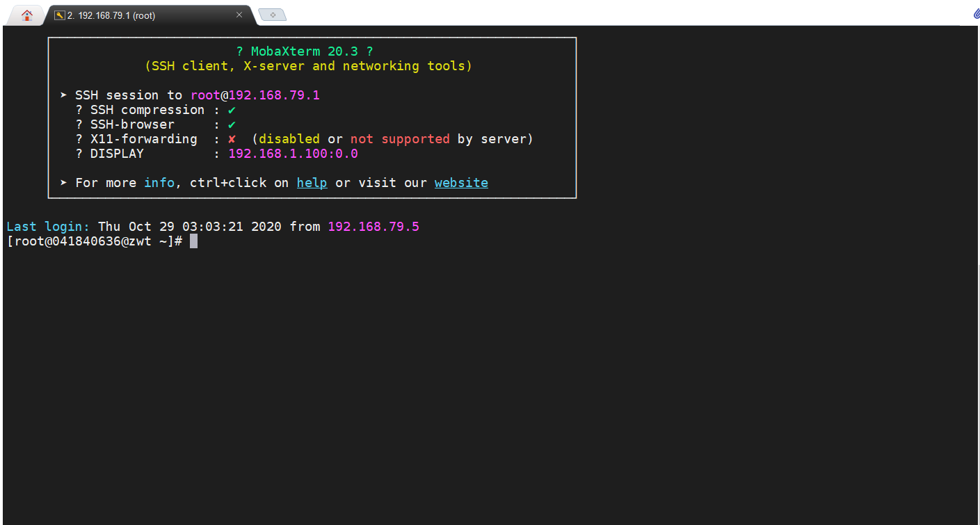The width and height of the screenshot is (980, 525).
Task: Click the paperclip icon at top right
Action: coord(976,13)
